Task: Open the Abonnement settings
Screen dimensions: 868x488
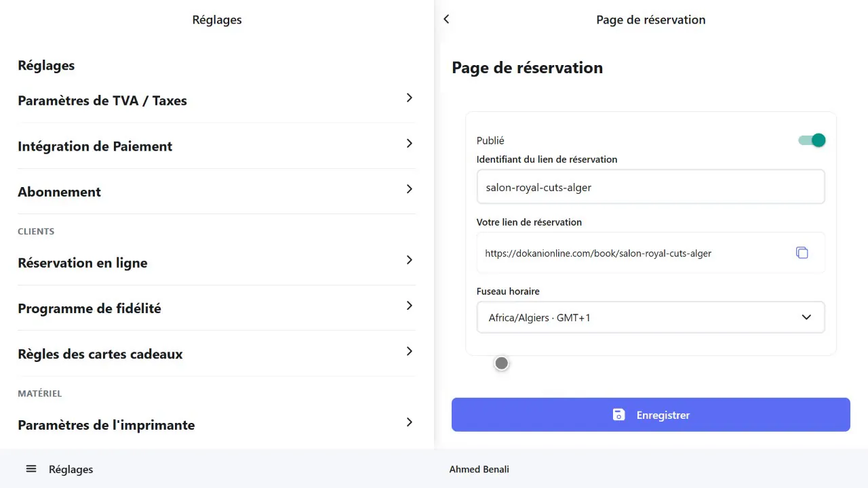Action: [x=216, y=191]
